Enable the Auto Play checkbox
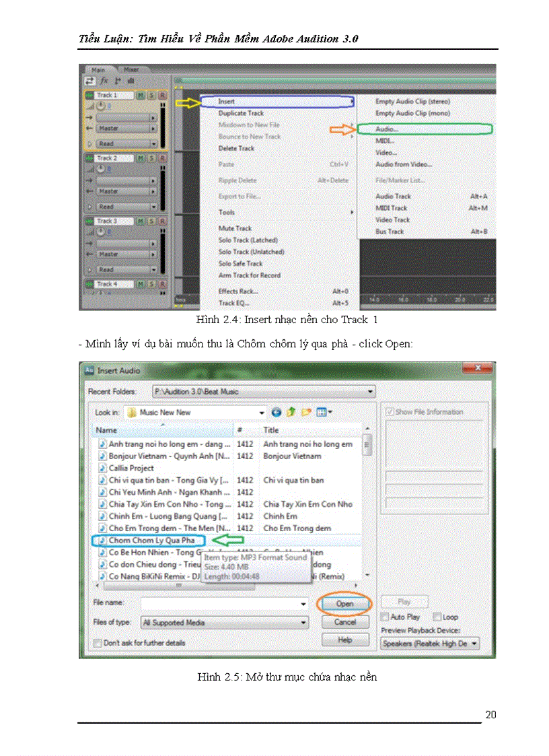Image resolution: width=549 pixels, height=756 pixels. (x=385, y=617)
